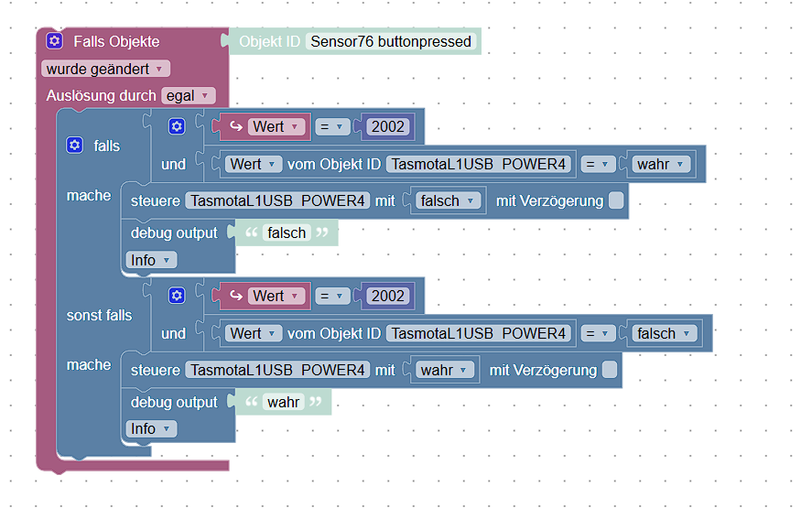This screenshot has height=508, width=812.
Task: Open equals operator dropdown before second 2002
Action: click(x=332, y=297)
